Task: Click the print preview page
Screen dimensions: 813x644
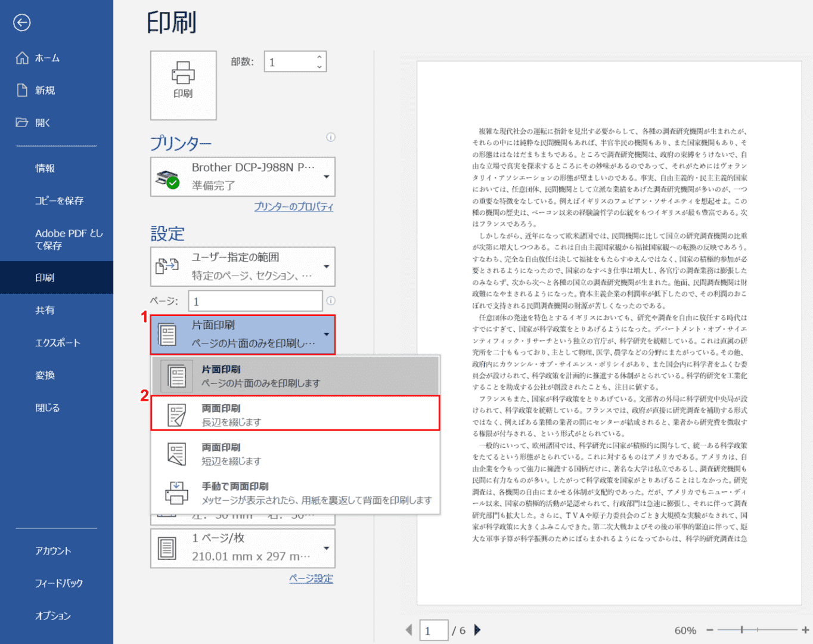Action: point(609,333)
